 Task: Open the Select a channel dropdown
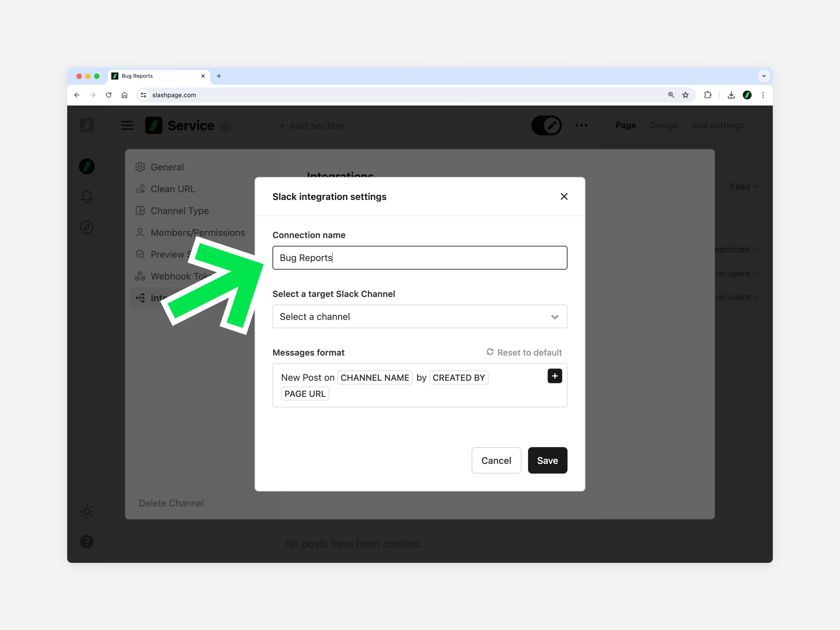click(x=420, y=316)
